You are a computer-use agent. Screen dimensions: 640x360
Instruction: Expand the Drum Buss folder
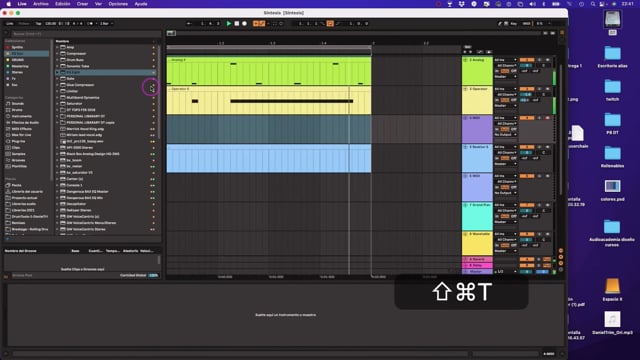58,60
